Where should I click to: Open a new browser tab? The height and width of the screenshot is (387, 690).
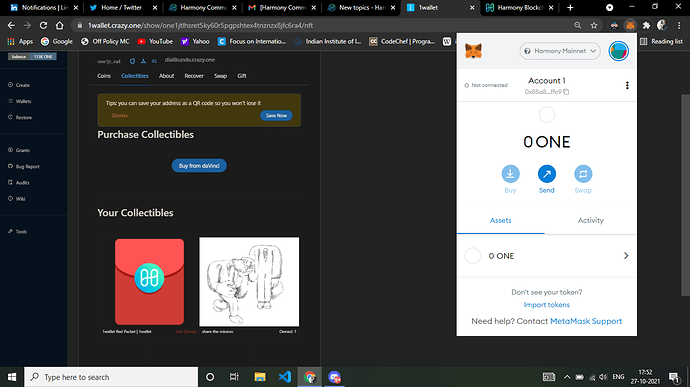(570, 7)
